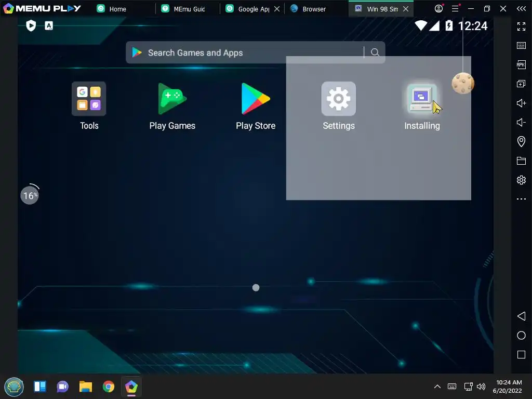
Task: Close the Win 98 Sim tab
Action: pos(406,9)
